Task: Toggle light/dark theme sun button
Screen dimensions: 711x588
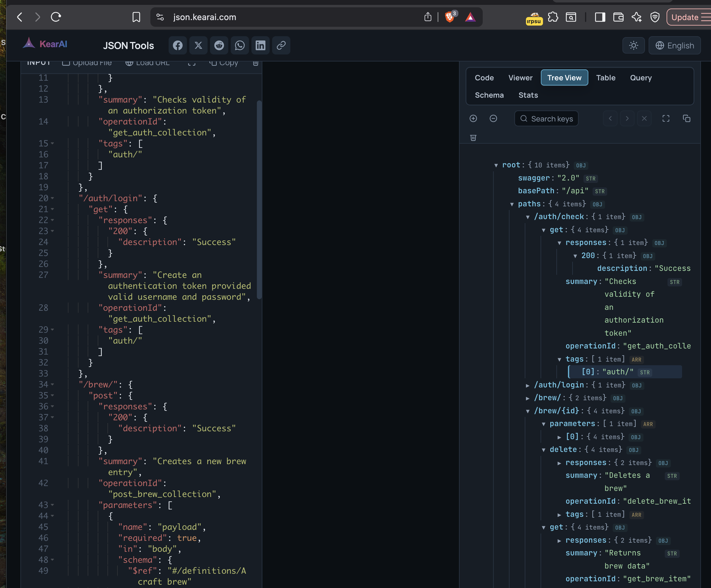Action: (x=633, y=45)
